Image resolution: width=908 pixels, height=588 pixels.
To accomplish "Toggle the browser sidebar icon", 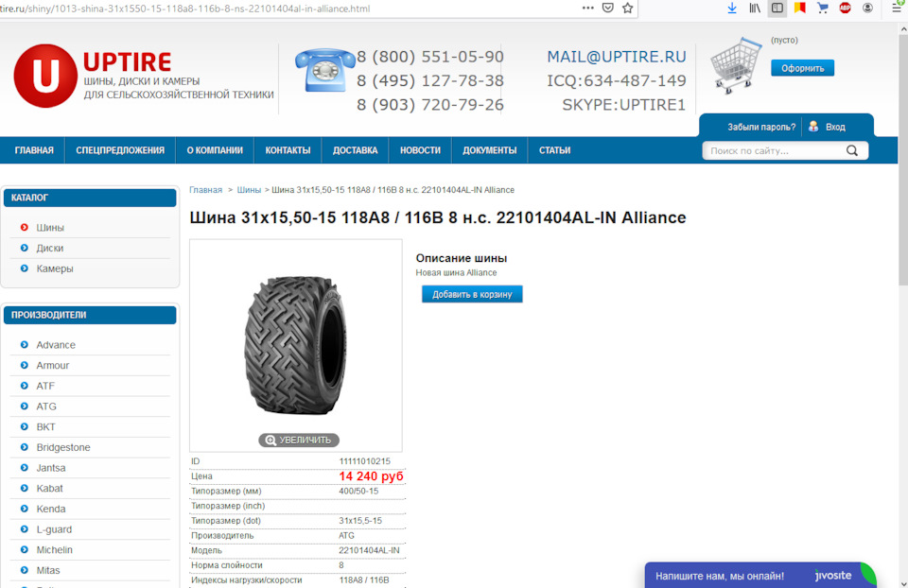I will (x=777, y=9).
